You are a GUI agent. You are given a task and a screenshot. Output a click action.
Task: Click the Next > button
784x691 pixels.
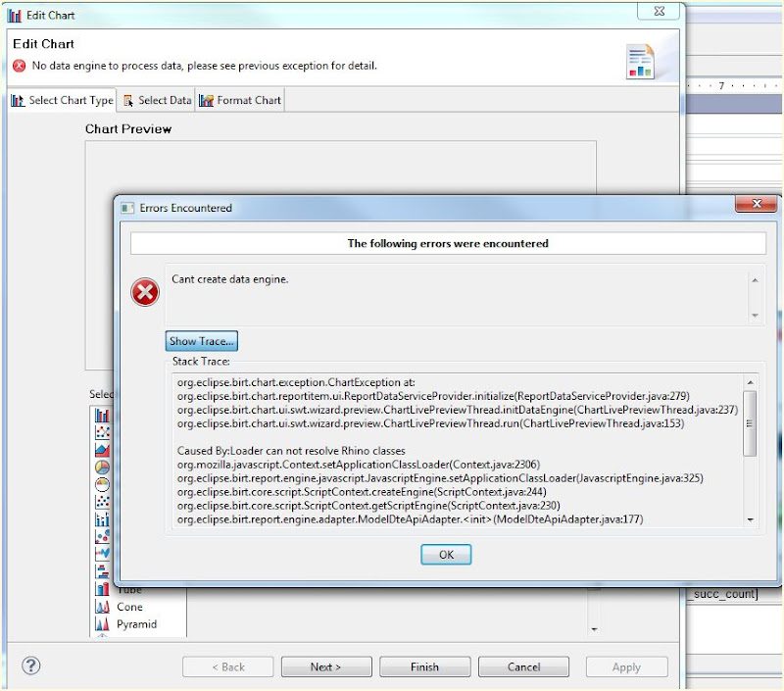point(326,667)
